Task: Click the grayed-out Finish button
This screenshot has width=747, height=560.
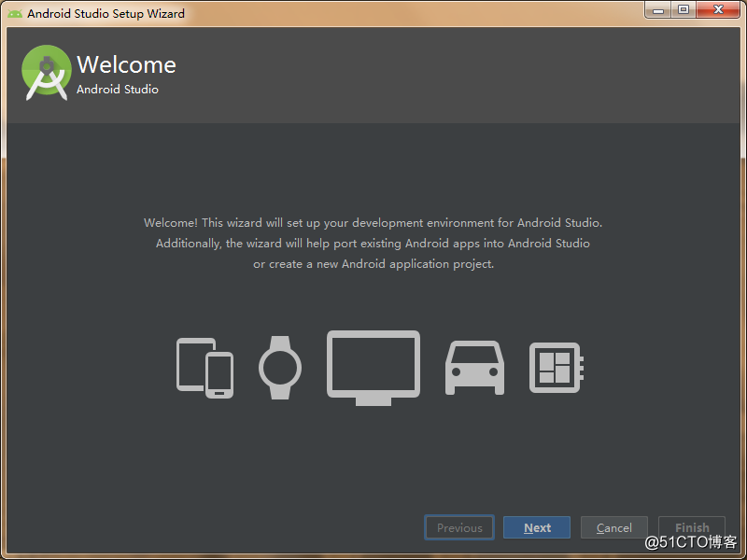Action: 692,527
